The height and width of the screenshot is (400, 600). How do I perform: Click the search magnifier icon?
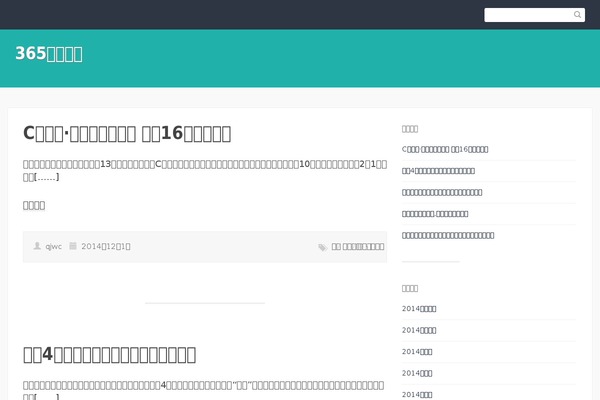[x=577, y=15]
